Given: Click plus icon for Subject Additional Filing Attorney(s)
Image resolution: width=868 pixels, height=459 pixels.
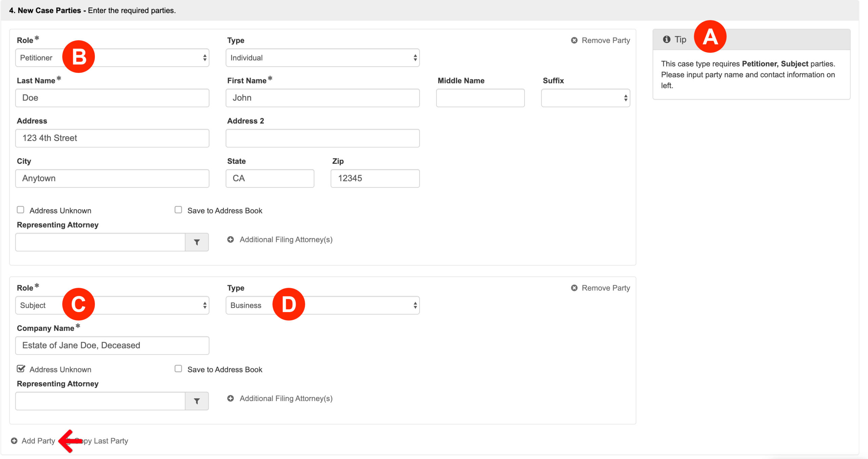Looking at the screenshot, I should [x=231, y=398].
